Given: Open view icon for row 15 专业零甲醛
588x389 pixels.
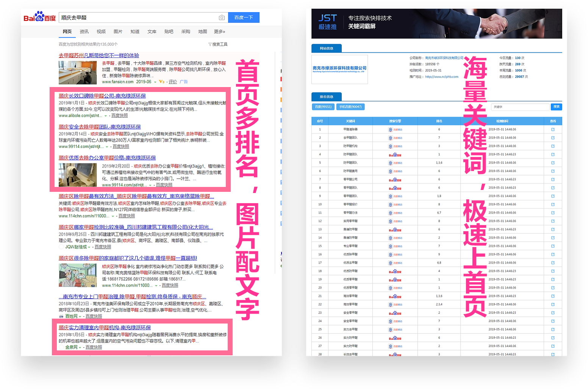Looking at the screenshot, I should pyautogui.click(x=553, y=246).
